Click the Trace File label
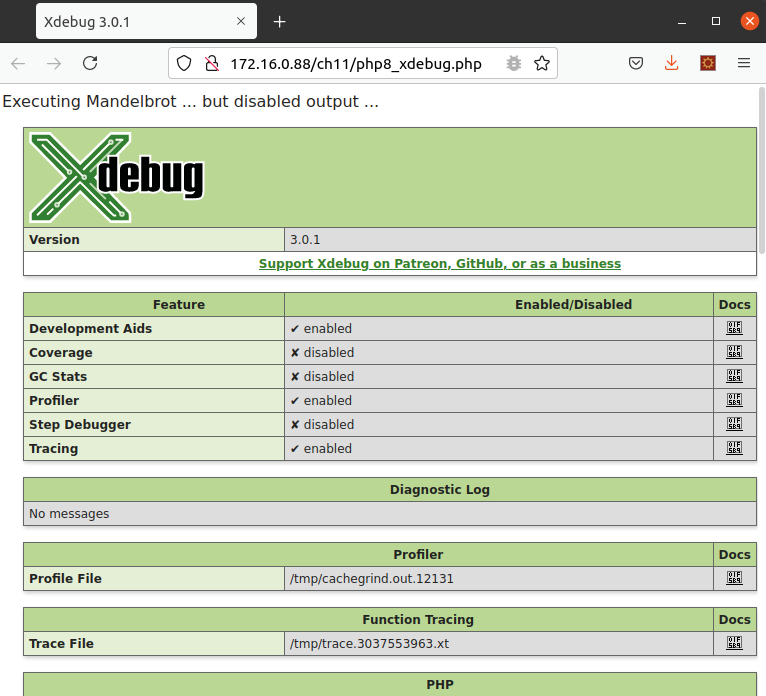Viewport: 766px width, 696px height. 61,643
